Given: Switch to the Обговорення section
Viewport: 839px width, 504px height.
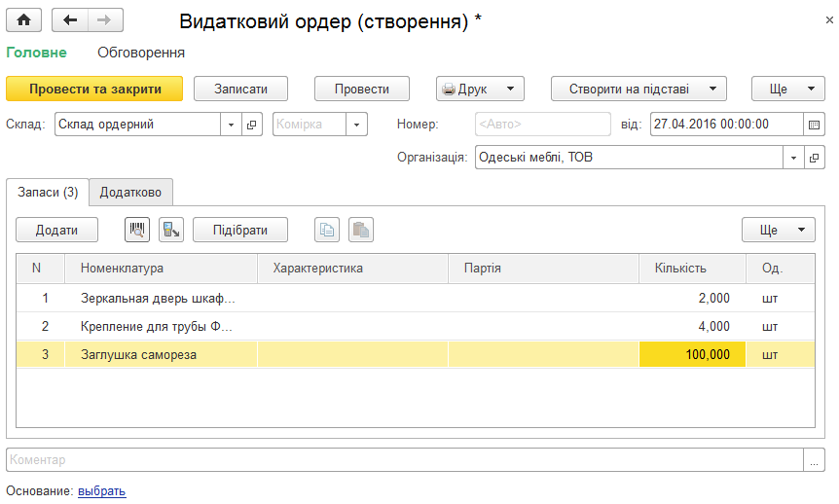Looking at the screenshot, I should 141,53.
